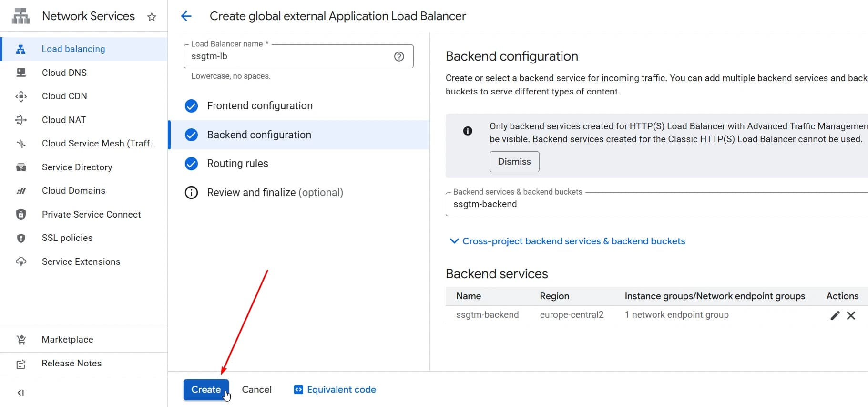868x407 pixels.
Task: Dismiss the backend services notice
Action: pyautogui.click(x=514, y=162)
